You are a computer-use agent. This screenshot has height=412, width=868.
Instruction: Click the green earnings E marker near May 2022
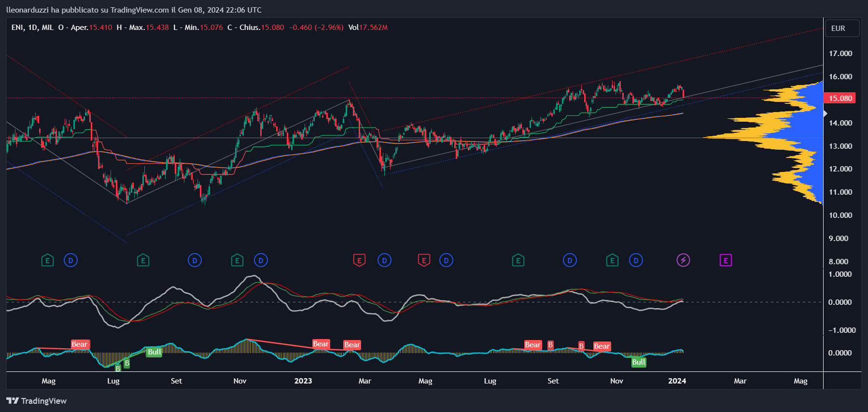click(47, 261)
